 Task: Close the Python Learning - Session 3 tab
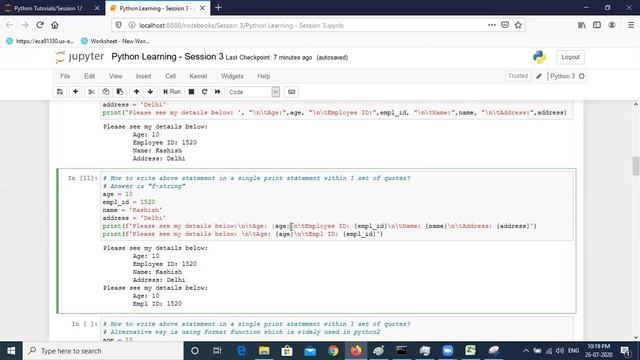click(202, 8)
